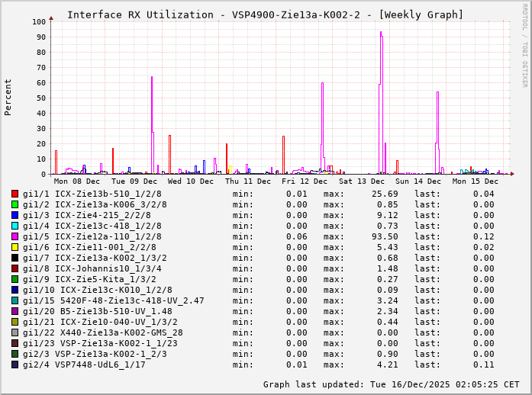Image resolution: width=532 pixels, height=395 pixels.
Task: Click the magenta gi1/5 legend color box
Action: 15,236
